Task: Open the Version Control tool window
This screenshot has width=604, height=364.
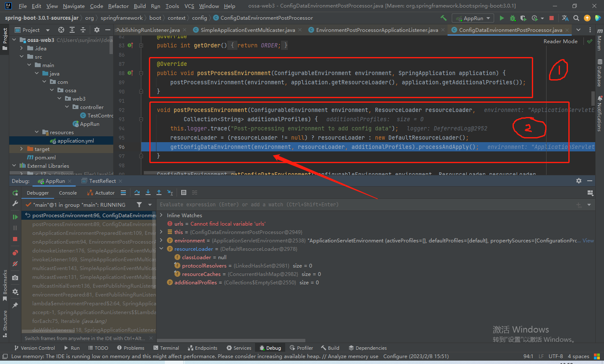Action: pos(34,348)
